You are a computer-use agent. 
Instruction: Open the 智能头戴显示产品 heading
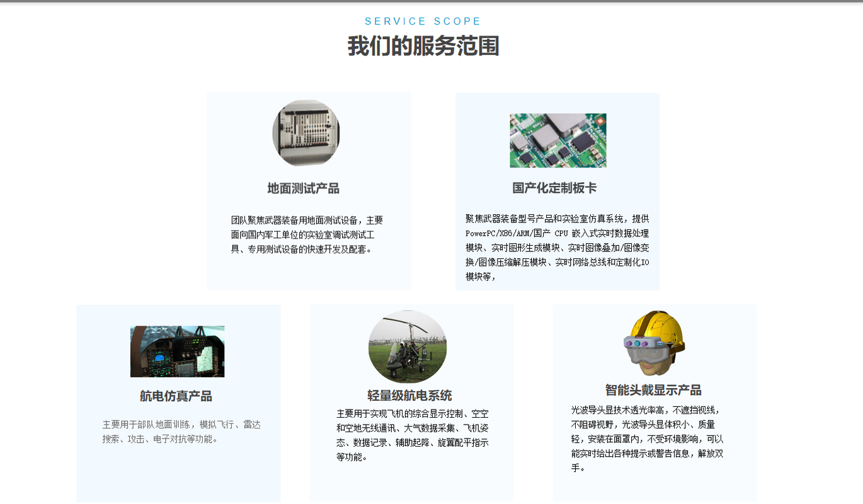click(x=653, y=390)
